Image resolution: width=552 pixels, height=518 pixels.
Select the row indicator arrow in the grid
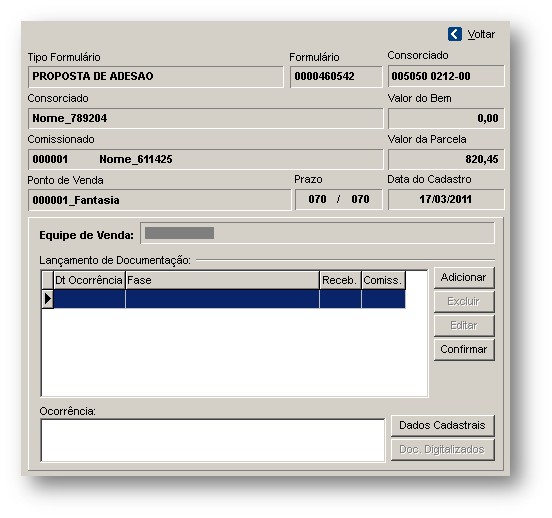[x=48, y=299]
